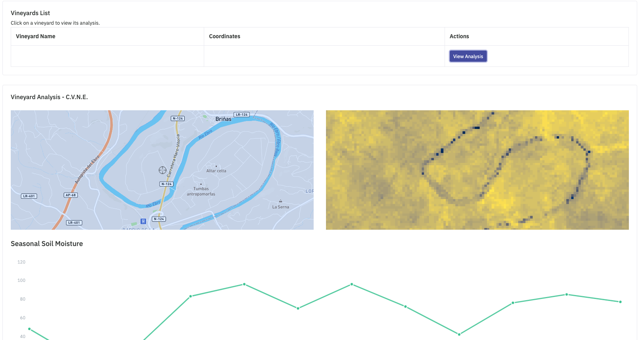This screenshot has height=340, width=644.
Task: Click the crosshair marker on the map
Action: click(x=162, y=170)
